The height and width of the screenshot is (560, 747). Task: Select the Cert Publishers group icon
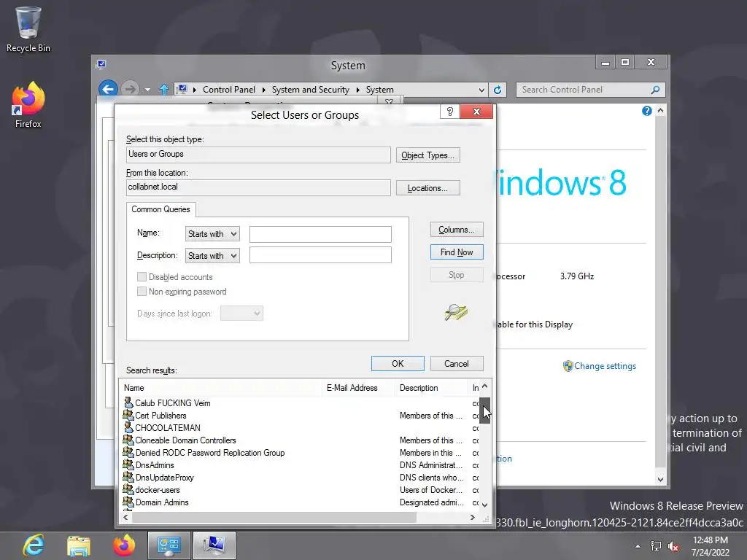pos(128,415)
